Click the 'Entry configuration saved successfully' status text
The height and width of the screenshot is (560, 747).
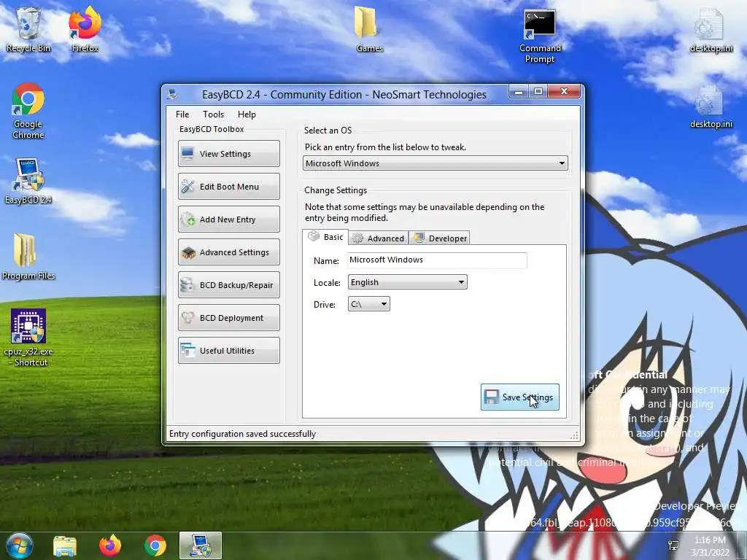(242, 434)
